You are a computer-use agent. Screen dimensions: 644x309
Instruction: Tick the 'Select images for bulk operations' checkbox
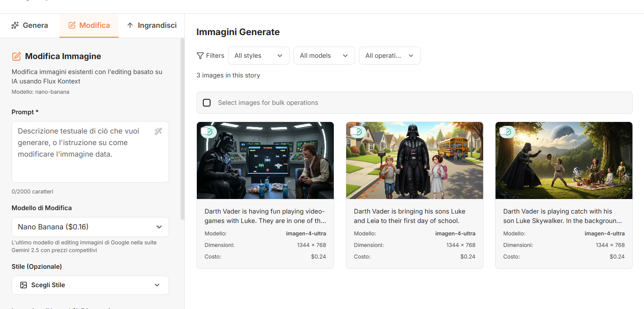(x=207, y=103)
